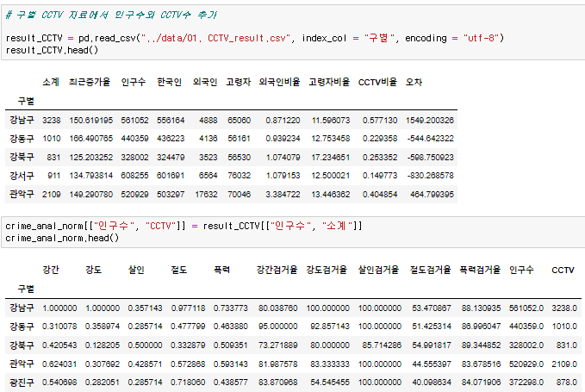Image resolution: width=585 pixels, height=392 pixels.
Task: Click the 폭력 column header
Action: point(221,270)
